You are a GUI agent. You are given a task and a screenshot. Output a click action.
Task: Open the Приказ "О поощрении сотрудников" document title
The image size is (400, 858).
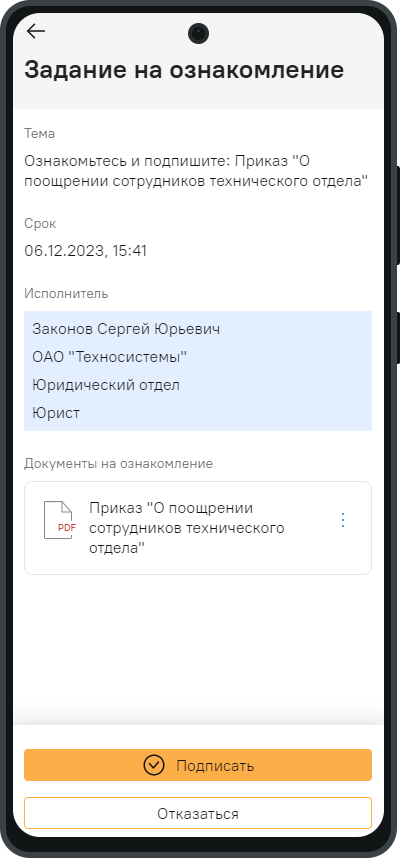click(187, 528)
